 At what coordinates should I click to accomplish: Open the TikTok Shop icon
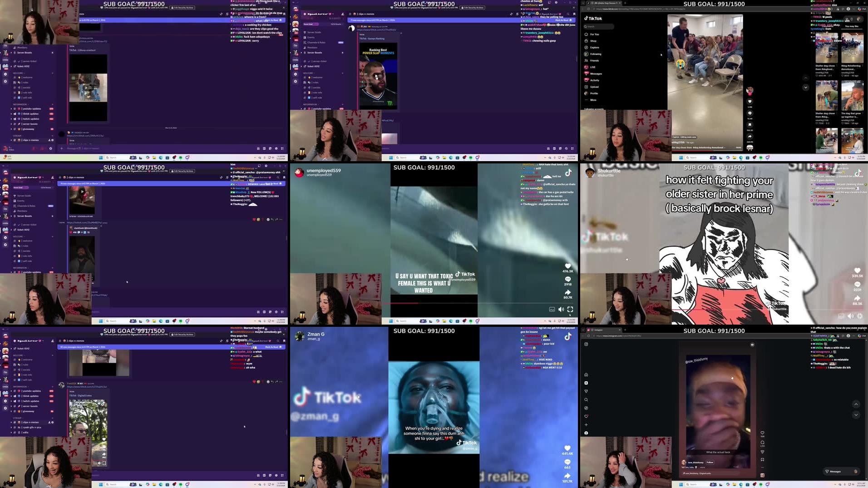(x=593, y=41)
